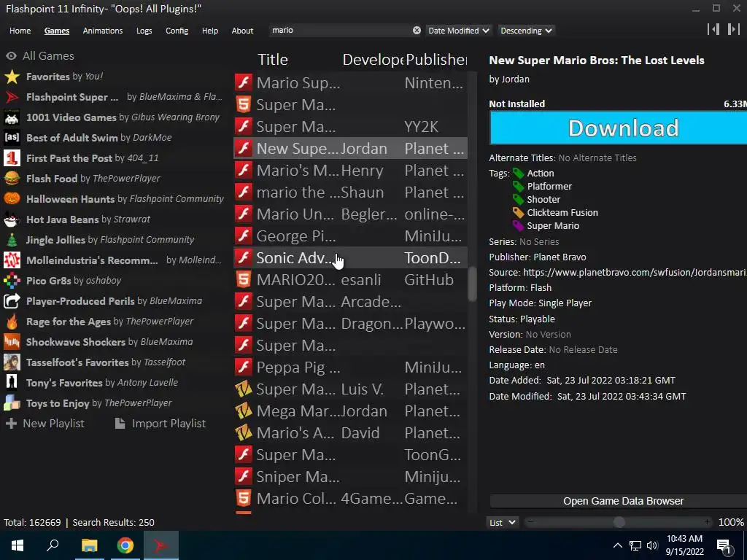
Task: Open the planetbravo.com source link
Action: 635,273
